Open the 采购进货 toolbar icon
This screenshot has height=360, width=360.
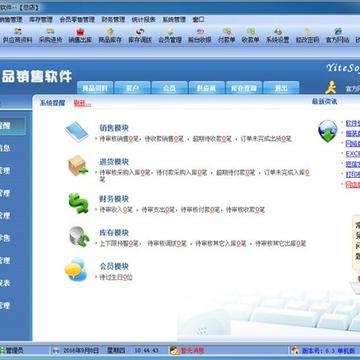point(51,36)
